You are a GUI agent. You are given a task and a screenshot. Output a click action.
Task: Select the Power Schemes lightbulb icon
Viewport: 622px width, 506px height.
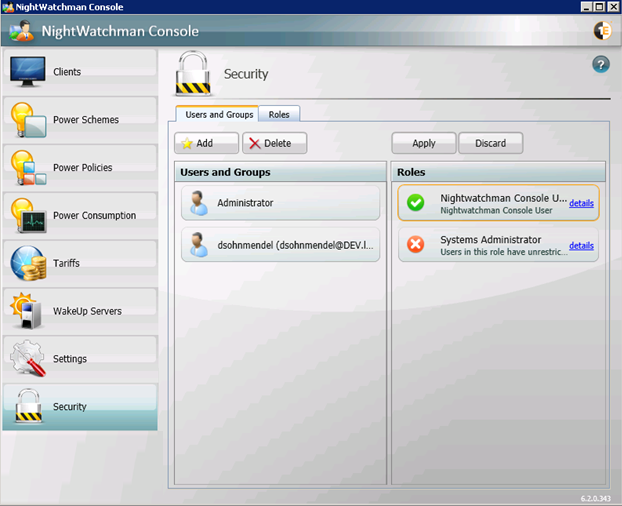tap(28, 120)
